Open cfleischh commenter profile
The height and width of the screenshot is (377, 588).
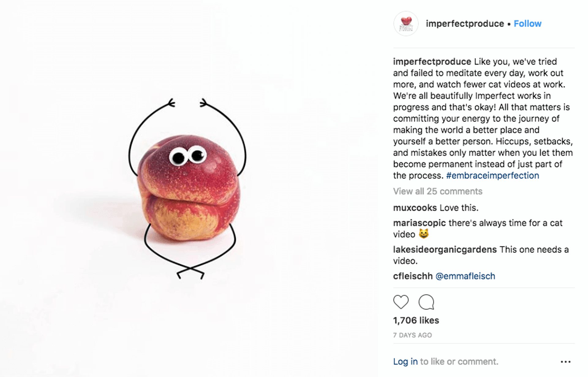click(413, 276)
